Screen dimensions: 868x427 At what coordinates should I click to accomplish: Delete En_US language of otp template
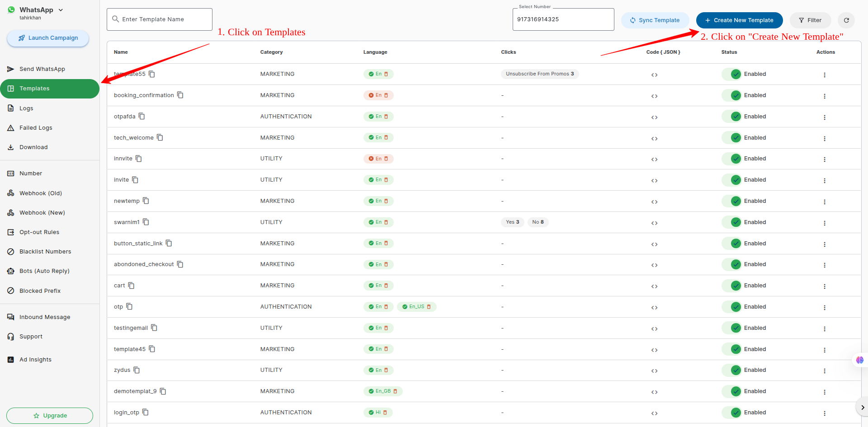point(429,307)
